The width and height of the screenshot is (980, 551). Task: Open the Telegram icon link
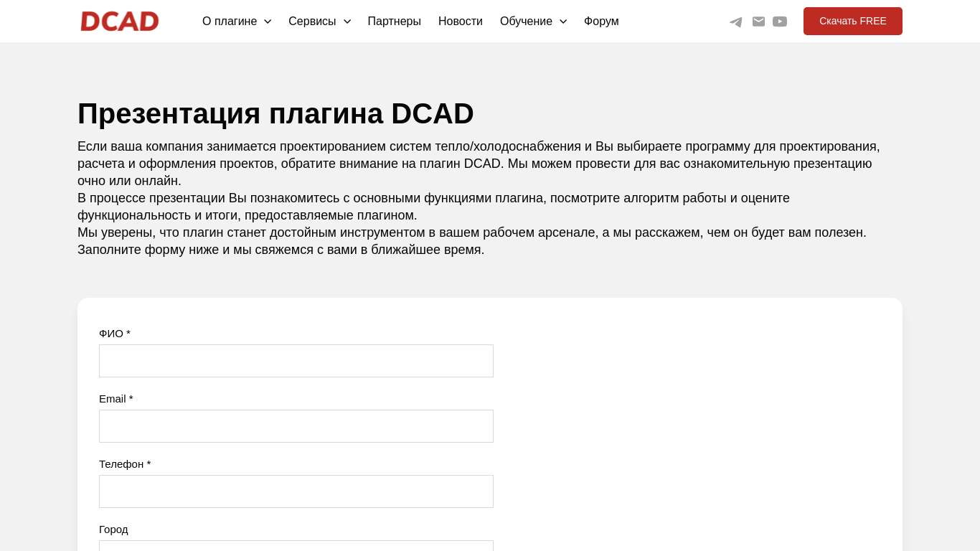point(736,22)
